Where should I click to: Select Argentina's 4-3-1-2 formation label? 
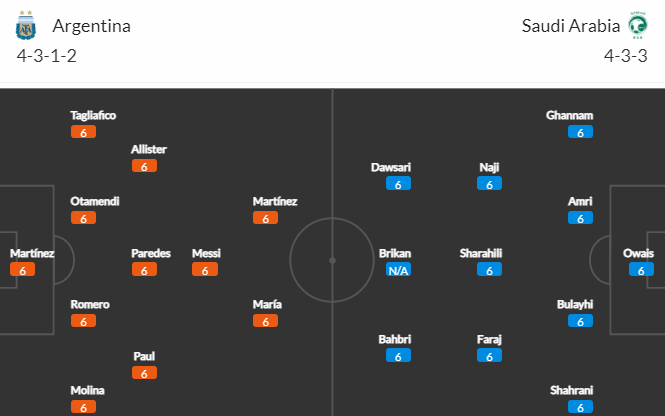pos(47,56)
